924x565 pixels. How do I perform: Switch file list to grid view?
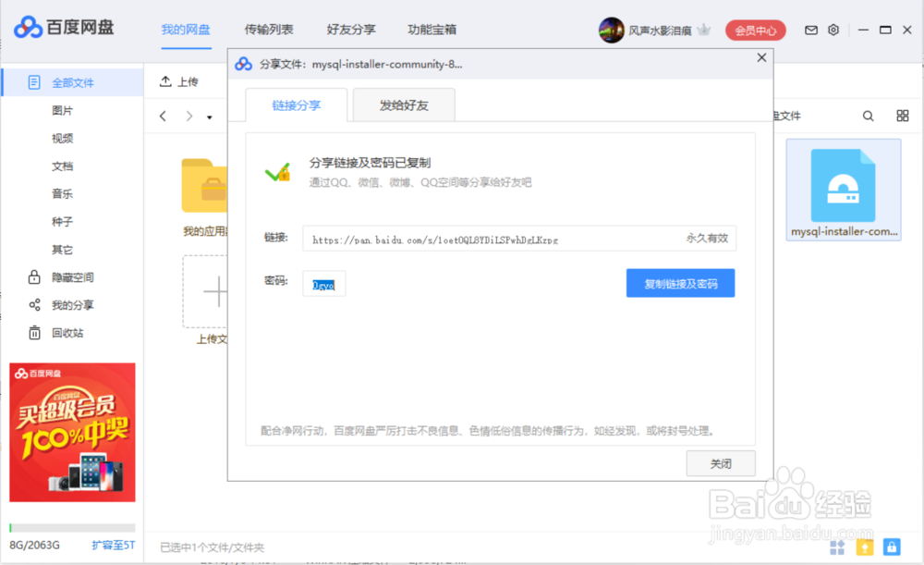coord(903,116)
